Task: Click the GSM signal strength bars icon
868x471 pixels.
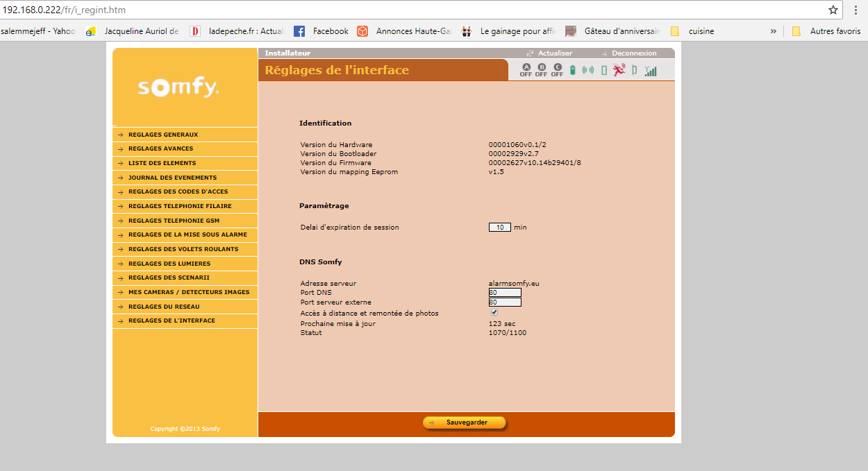Action: (651, 71)
